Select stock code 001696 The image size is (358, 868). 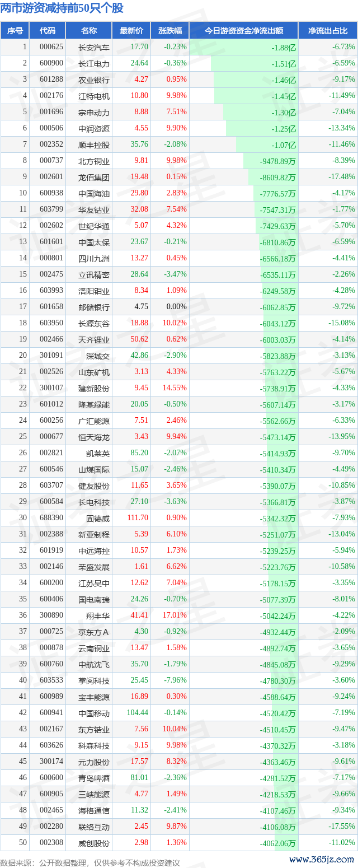tap(51, 112)
